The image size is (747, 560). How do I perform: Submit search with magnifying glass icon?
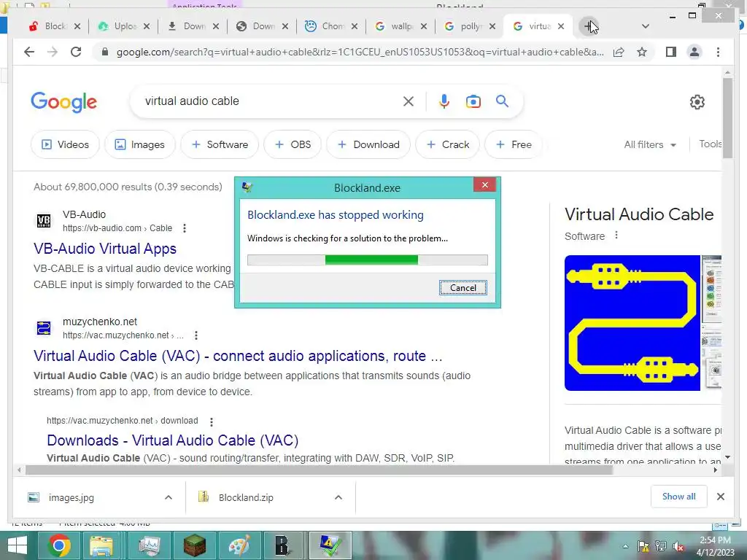pos(502,101)
